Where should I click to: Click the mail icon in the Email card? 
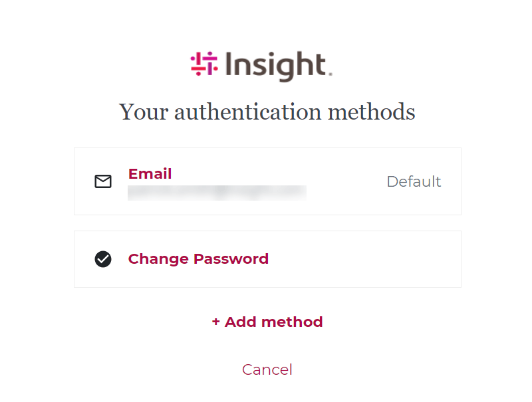click(x=103, y=181)
